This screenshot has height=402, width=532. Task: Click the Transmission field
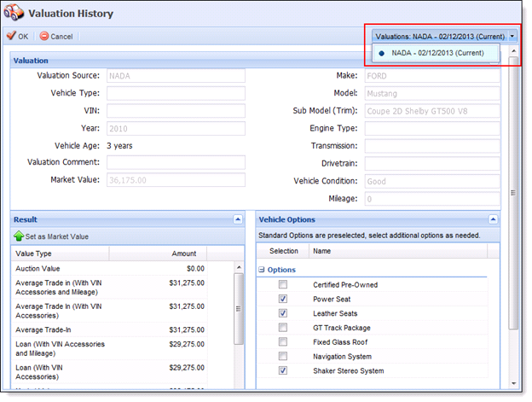[x=432, y=146]
